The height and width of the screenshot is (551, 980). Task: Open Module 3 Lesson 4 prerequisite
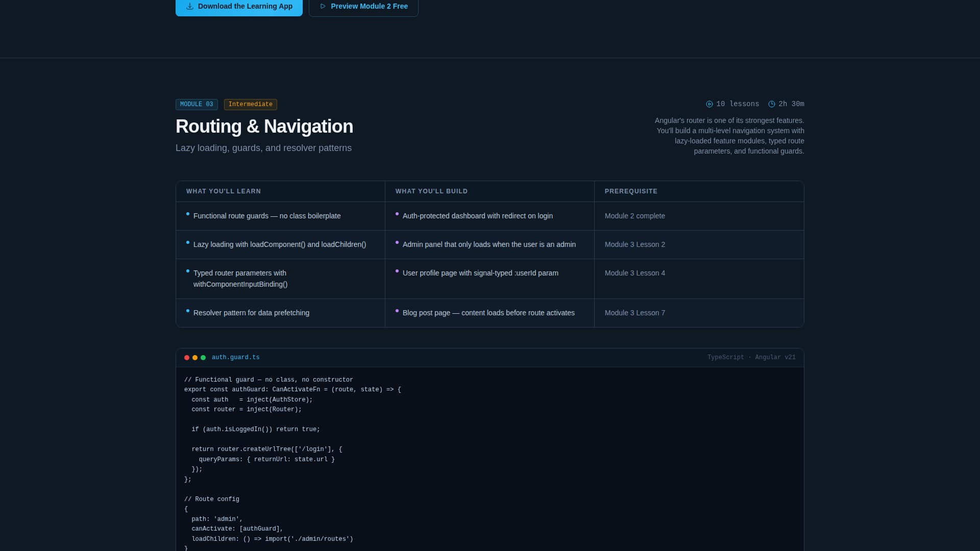pyautogui.click(x=634, y=273)
